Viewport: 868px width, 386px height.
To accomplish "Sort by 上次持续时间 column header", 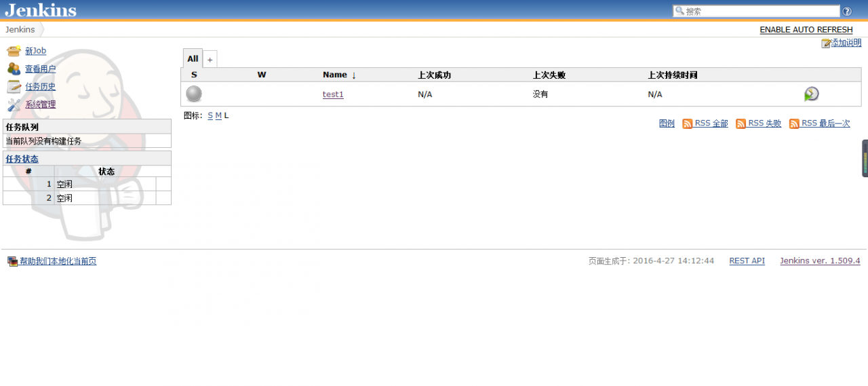I will tap(673, 75).
